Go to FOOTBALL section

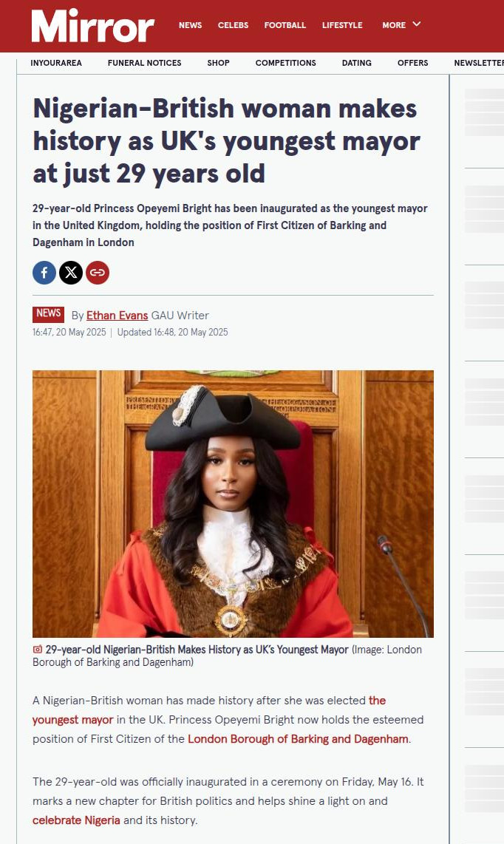(x=285, y=25)
